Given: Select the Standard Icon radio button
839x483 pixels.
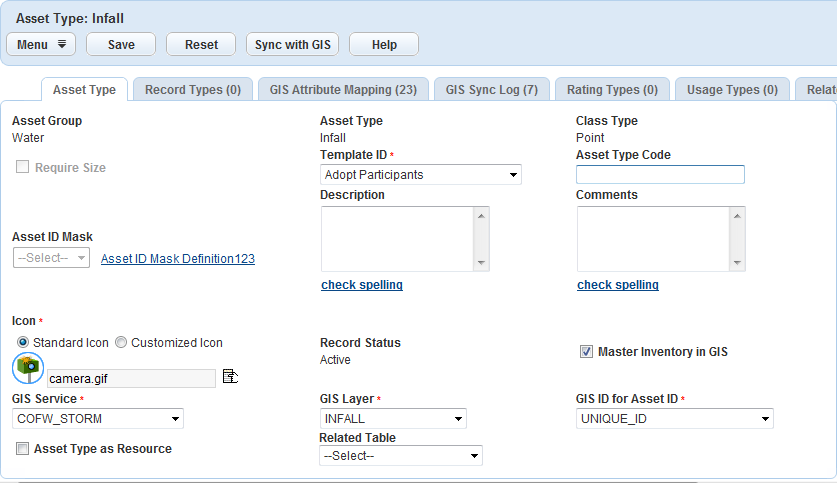Looking at the screenshot, I should click(23, 343).
